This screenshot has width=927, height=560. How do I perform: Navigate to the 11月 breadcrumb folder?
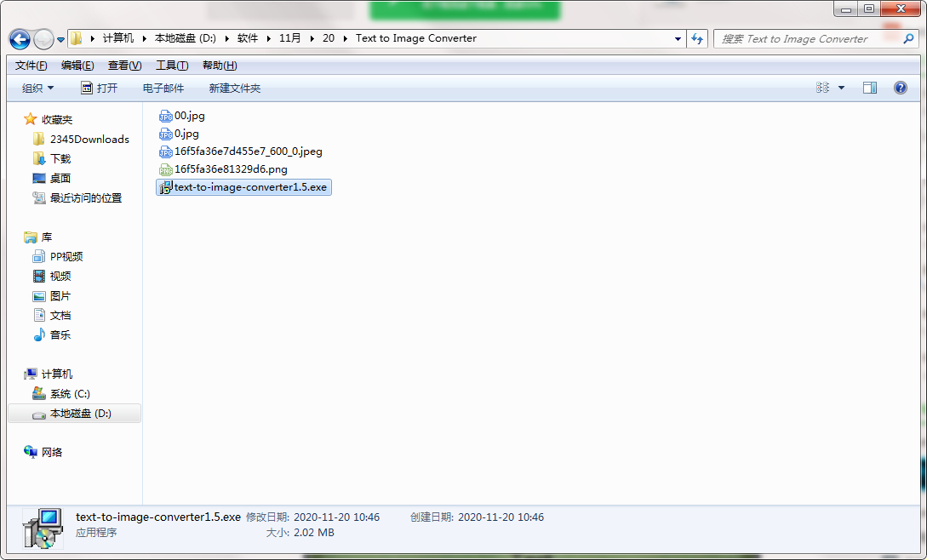click(289, 38)
